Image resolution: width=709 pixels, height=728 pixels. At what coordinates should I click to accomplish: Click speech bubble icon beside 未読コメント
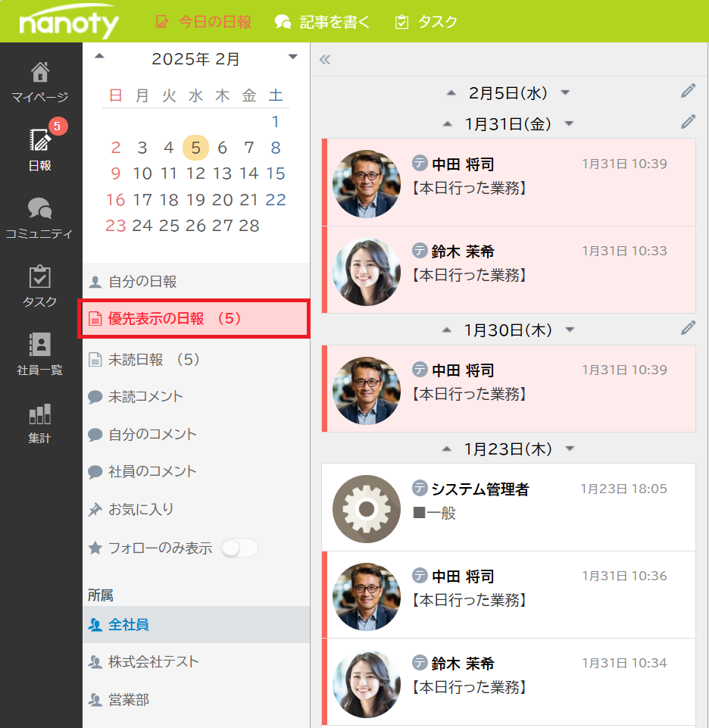pyautogui.click(x=95, y=397)
